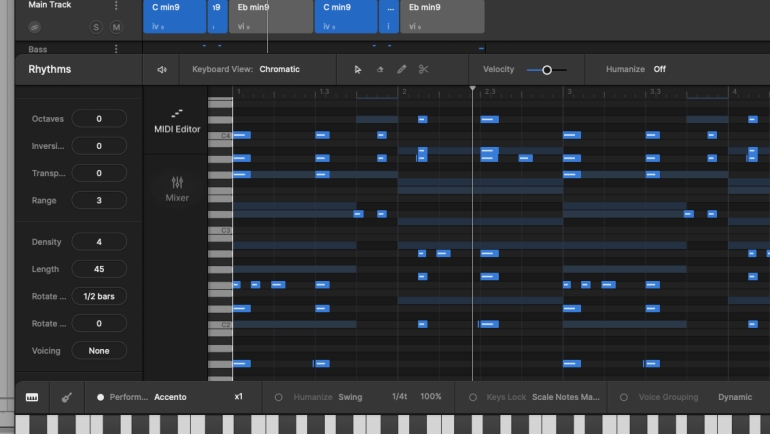Open the 1/4t swing grid dropdown
This screenshot has width=770, height=434.
[399, 397]
